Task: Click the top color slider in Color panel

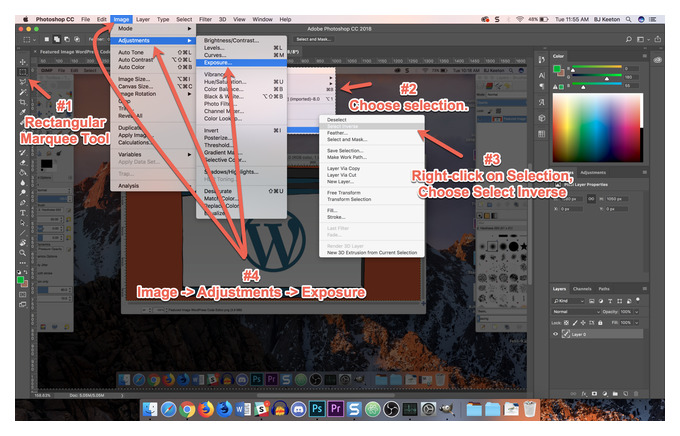Action: pos(597,68)
